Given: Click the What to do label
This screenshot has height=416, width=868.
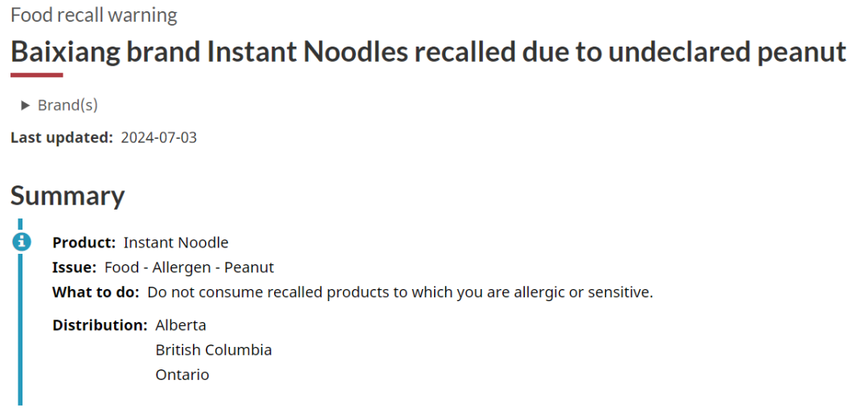Looking at the screenshot, I should pos(96,292).
